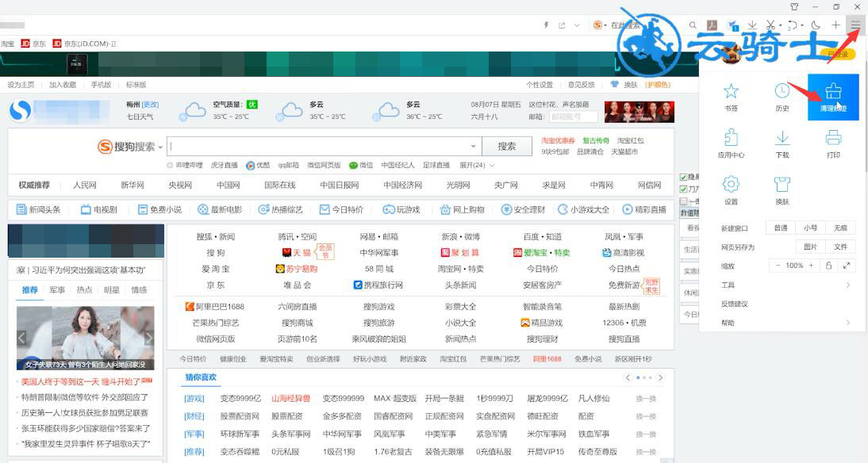Zoom out with the minus icon
This screenshot has height=463, width=868.
[x=778, y=266]
